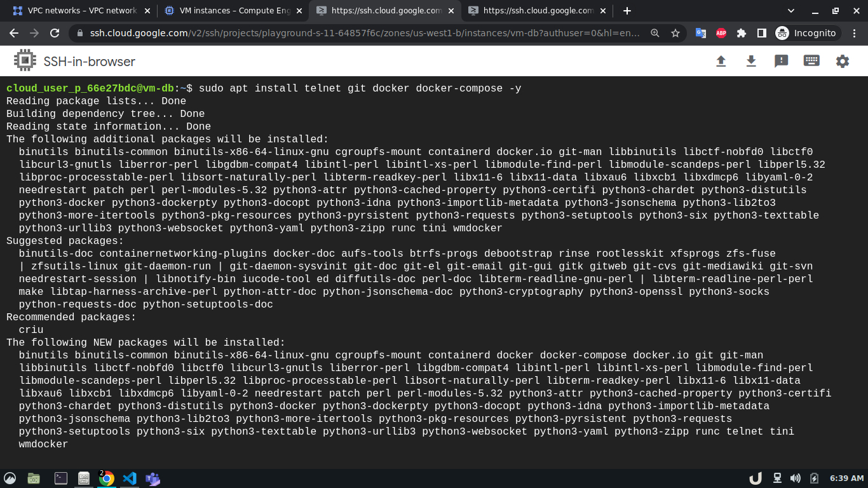The image size is (868, 488).
Task: Open Visual Studio Code from taskbar
Action: coord(130,478)
